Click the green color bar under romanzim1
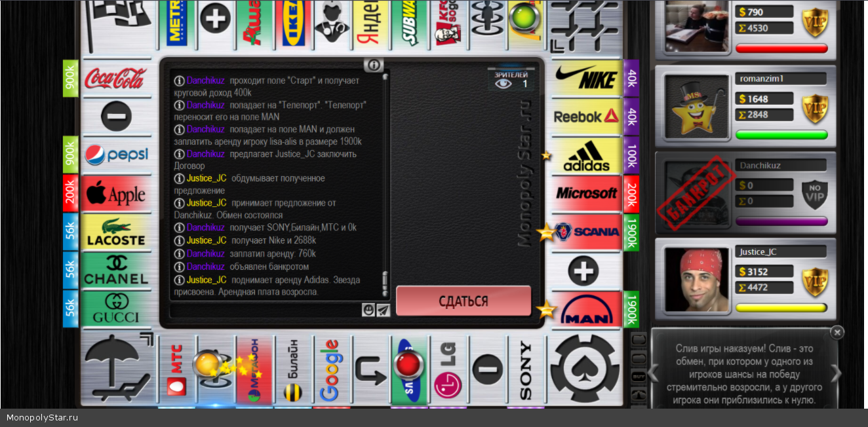Viewport: 868px width, 427px height. [x=781, y=135]
